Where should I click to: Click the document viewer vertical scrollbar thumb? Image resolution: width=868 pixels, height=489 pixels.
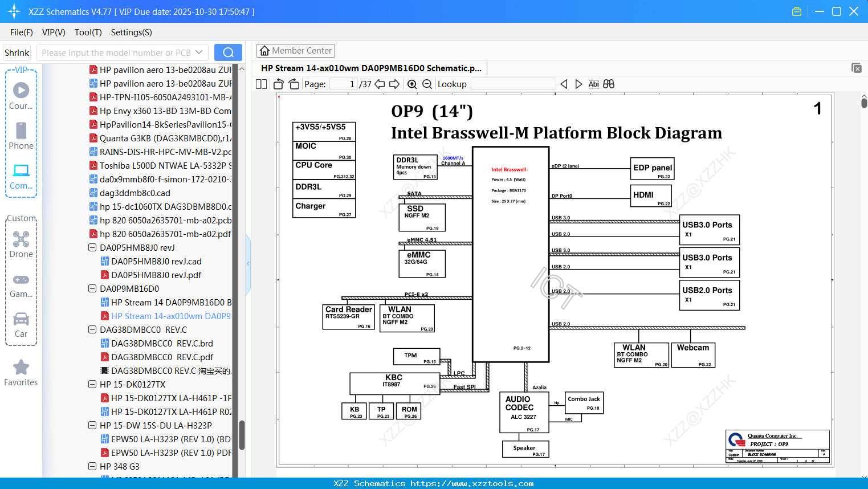tap(864, 103)
